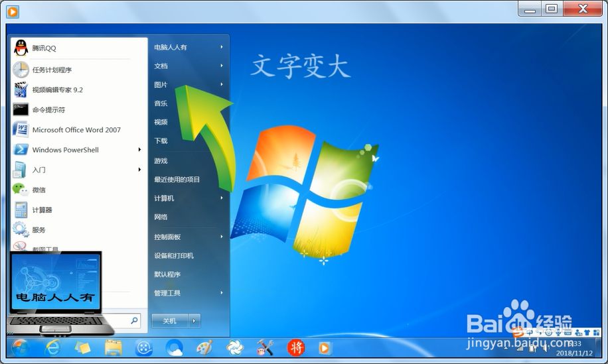
Task: Open 网络 Network from Start menu
Action: click(x=161, y=217)
